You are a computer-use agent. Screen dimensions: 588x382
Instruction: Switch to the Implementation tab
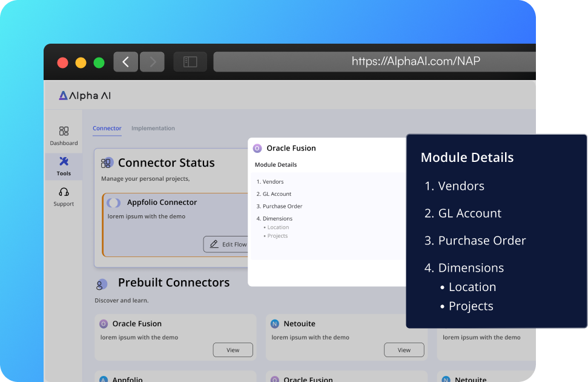point(153,128)
